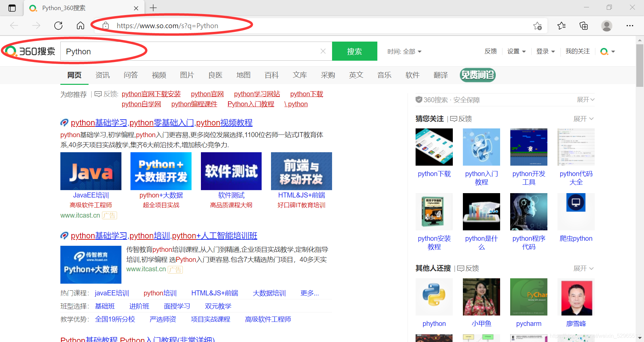
Task: Click the lock icon in address bar
Action: 106,25
